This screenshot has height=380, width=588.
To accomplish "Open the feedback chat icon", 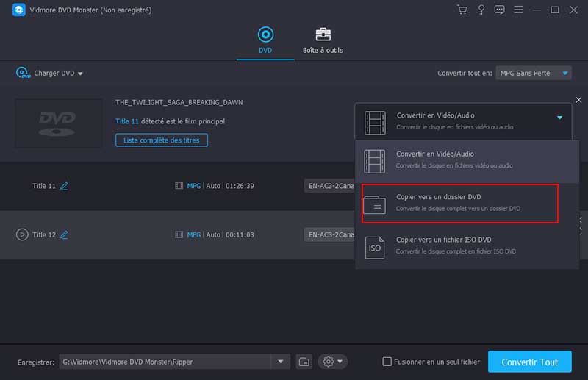I will [x=499, y=10].
